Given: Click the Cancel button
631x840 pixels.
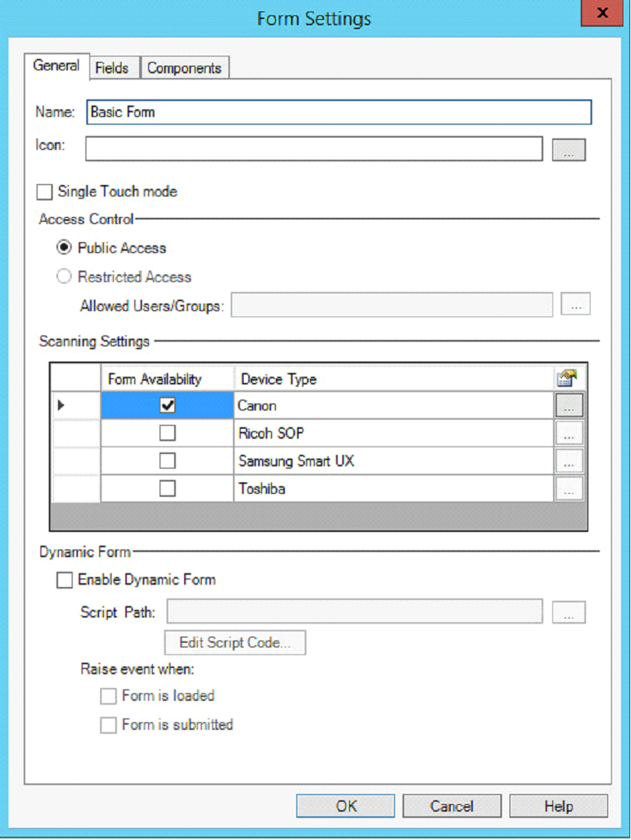Looking at the screenshot, I should 451,806.
